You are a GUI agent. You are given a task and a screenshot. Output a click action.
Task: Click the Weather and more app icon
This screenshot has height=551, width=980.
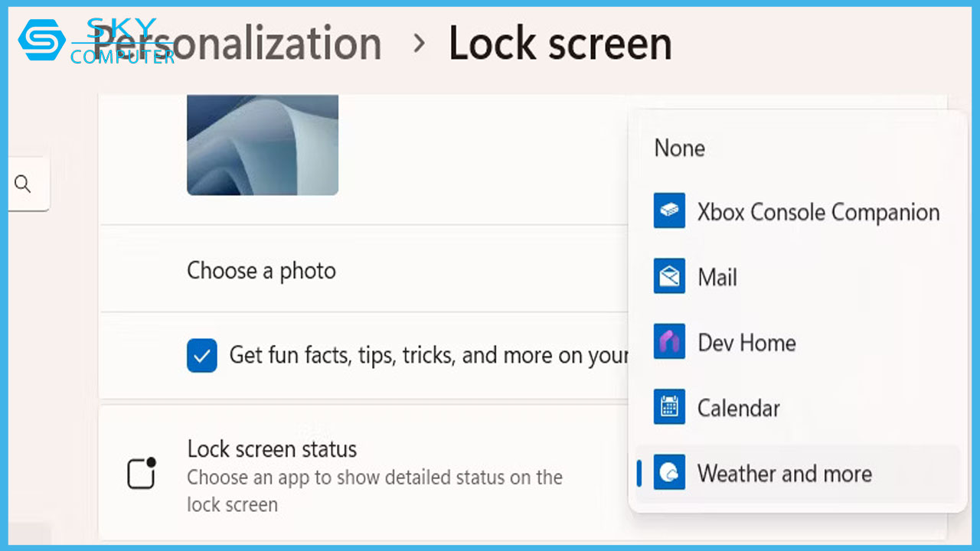click(669, 473)
